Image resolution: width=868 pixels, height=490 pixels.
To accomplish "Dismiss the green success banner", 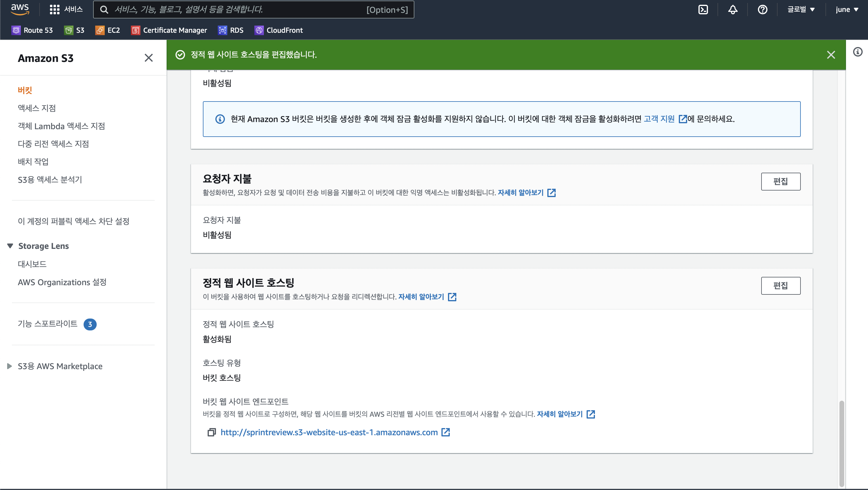I will [x=831, y=55].
